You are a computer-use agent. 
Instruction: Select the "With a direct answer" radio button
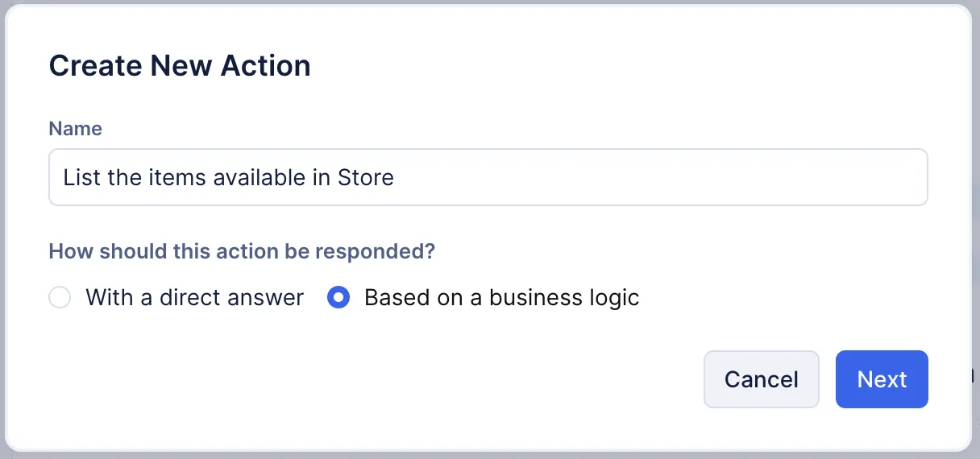[60, 298]
